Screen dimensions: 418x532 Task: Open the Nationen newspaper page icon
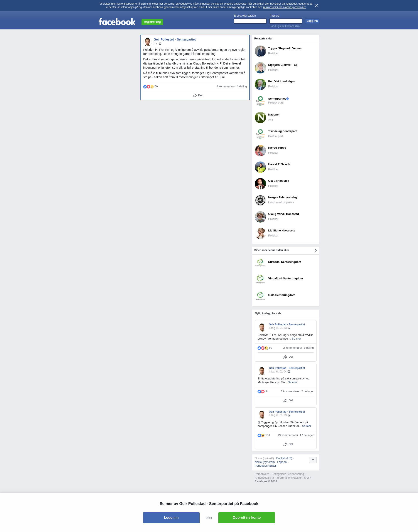click(x=260, y=117)
